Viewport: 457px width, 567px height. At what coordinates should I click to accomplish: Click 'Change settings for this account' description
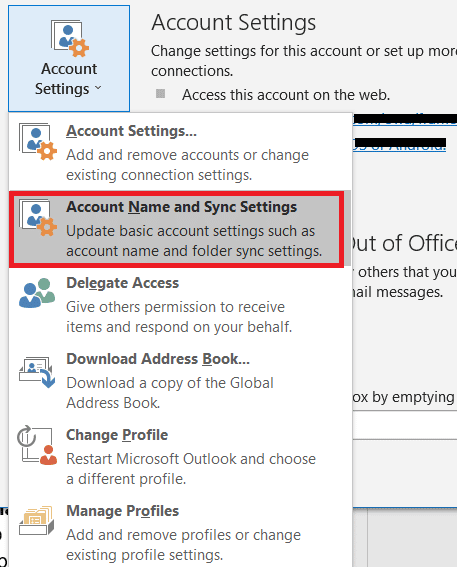tap(304, 61)
